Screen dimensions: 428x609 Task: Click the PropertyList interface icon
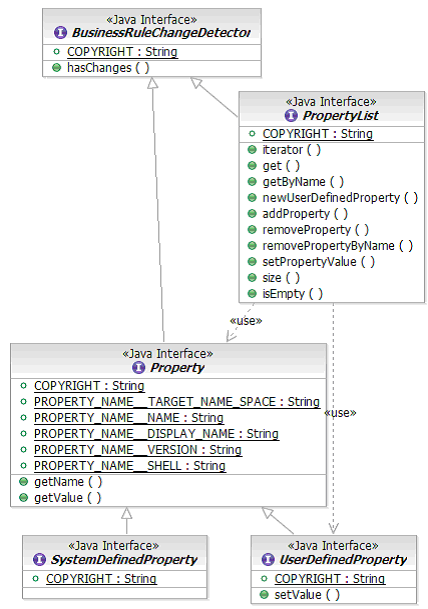(x=291, y=115)
